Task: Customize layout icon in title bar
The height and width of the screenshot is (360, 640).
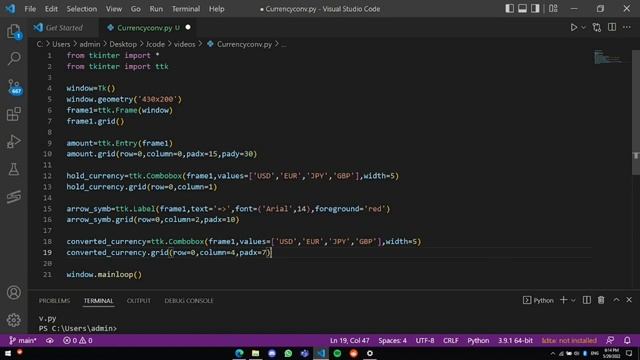Action: click(x=553, y=9)
